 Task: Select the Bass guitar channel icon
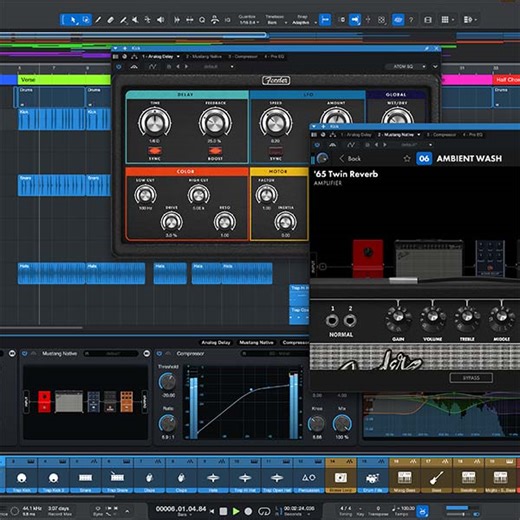(436, 478)
